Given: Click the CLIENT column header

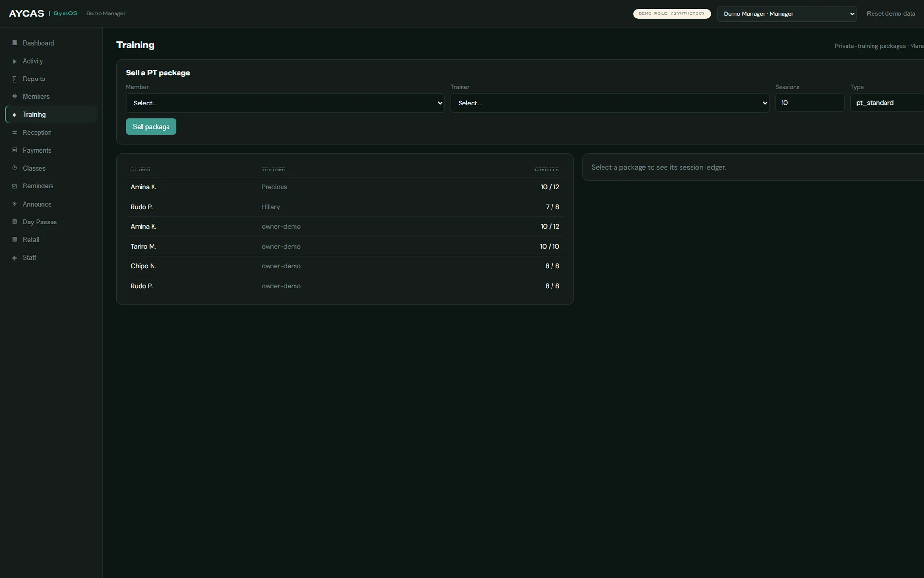Looking at the screenshot, I should (x=141, y=170).
